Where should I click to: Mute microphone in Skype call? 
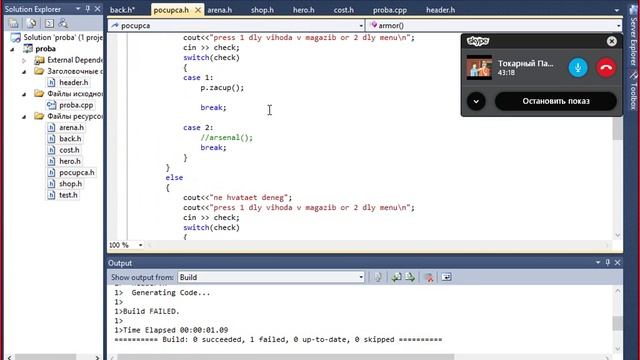pyautogui.click(x=578, y=68)
